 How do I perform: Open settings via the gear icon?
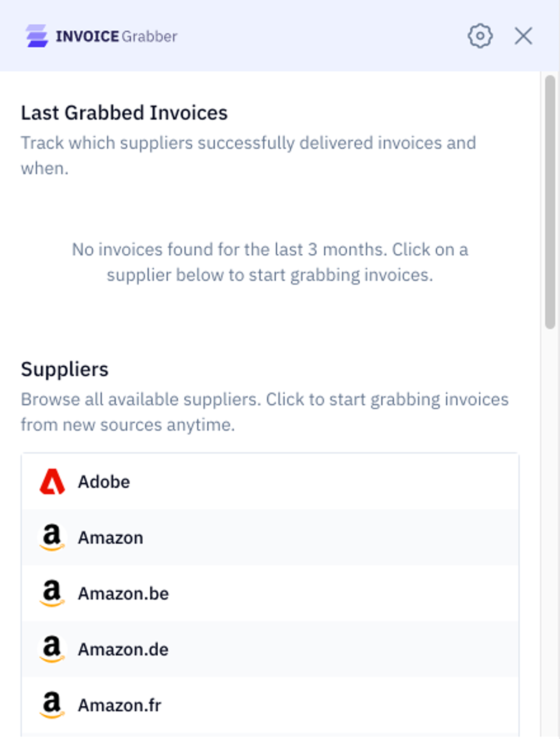[x=480, y=36]
